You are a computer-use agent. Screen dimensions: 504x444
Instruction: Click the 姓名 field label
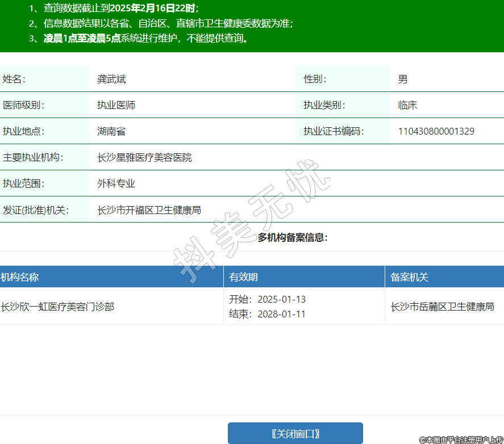pos(14,79)
